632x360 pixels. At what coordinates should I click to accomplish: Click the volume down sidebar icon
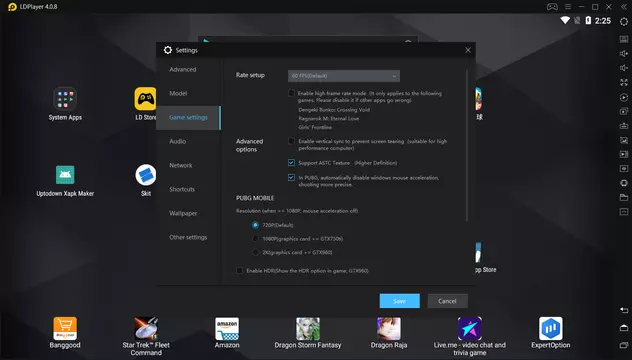click(x=624, y=68)
